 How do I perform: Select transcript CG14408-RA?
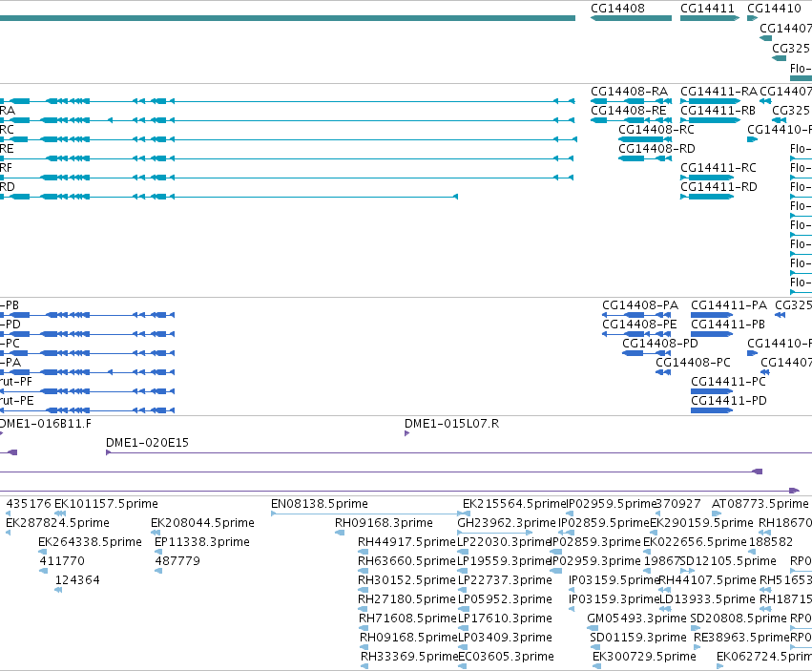pyautogui.click(x=631, y=101)
